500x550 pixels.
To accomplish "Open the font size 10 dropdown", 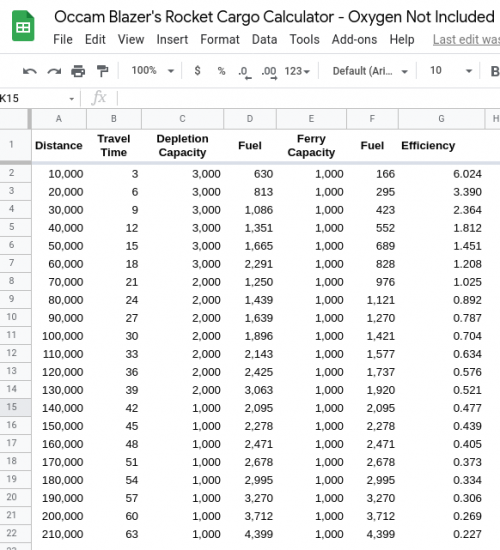I will [x=451, y=71].
